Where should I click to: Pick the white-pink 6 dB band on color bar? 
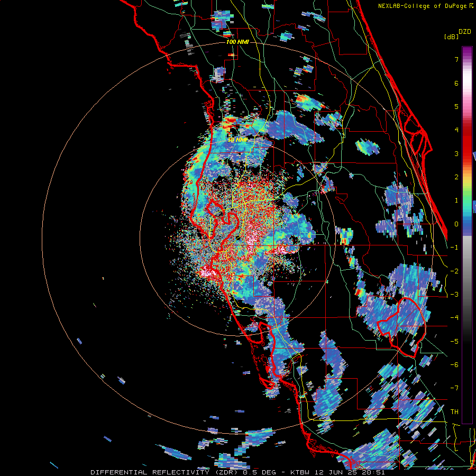point(467,83)
